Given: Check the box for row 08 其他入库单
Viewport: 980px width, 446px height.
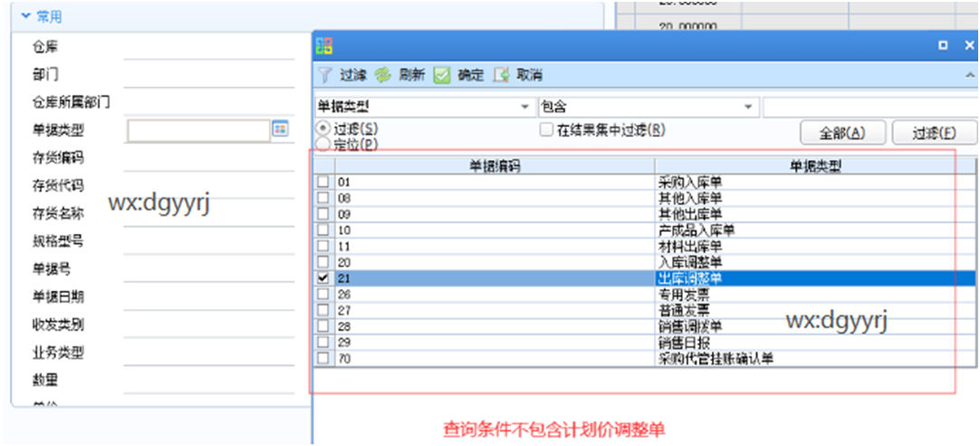Looking at the screenshot, I should (x=323, y=199).
